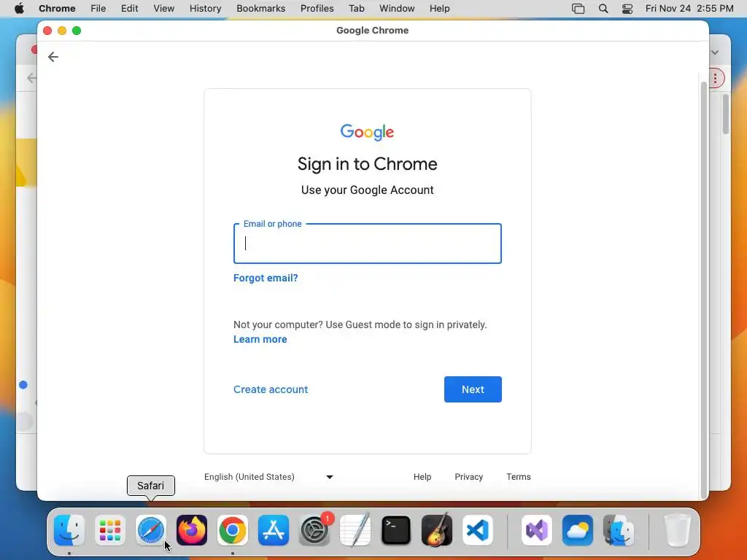747x560 pixels.
Task: Open Spotlight search in menu bar
Action: (603, 9)
